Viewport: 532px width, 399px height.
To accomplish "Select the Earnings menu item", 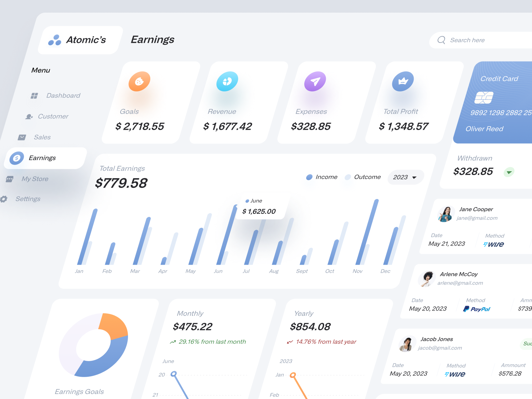I will 46,158.
